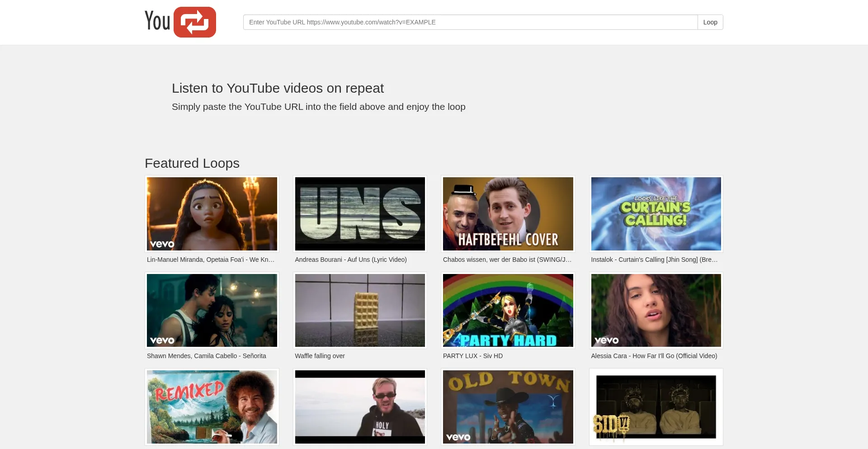Click 'Instalok - Curtain's Calling' title link
Screen dimensions: 868x449
(x=654, y=260)
